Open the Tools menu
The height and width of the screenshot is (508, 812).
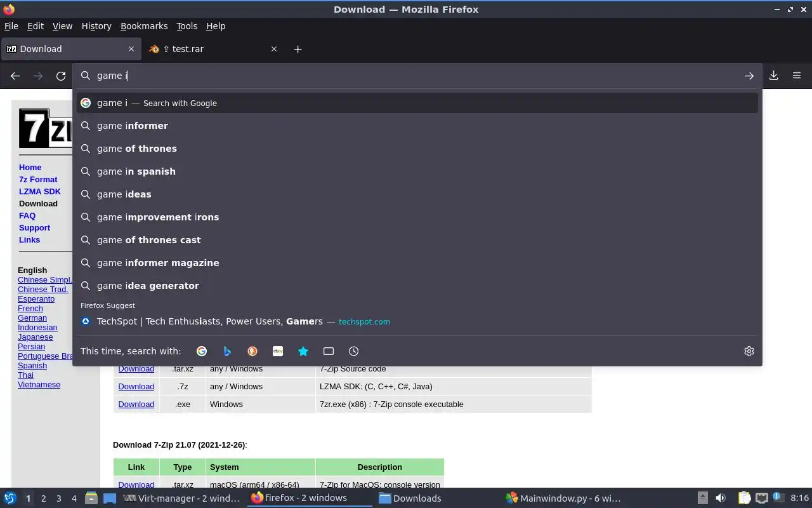point(187,26)
